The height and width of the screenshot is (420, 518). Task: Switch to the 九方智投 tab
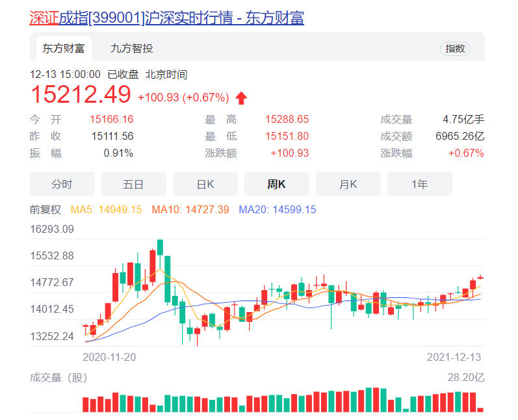(x=131, y=49)
